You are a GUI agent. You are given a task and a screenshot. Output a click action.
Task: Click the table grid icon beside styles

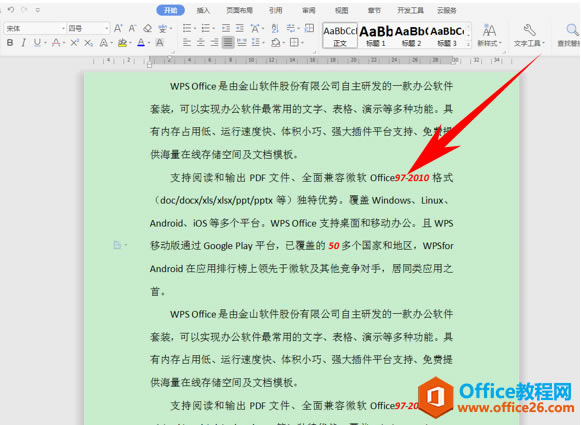coord(309,28)
